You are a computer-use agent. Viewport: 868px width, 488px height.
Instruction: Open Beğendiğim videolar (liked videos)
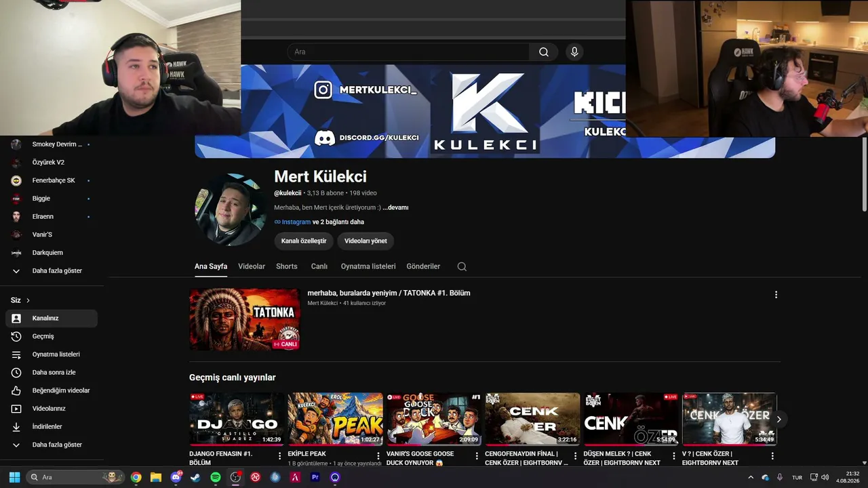[52, 390]
